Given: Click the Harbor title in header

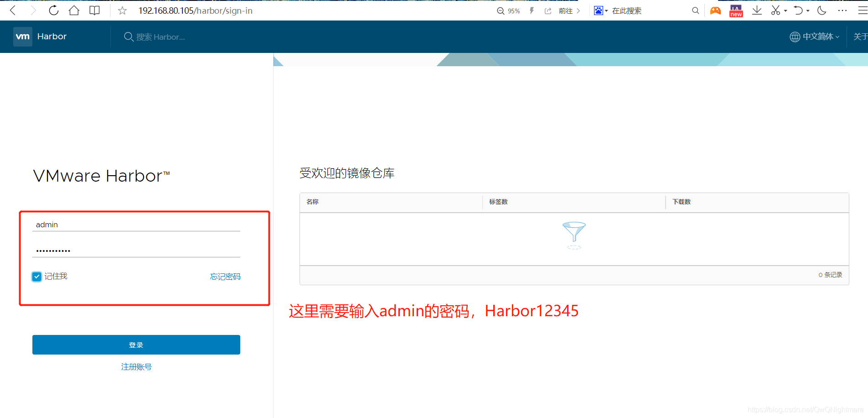Looking at the screenshot, I should pos(52,37).
